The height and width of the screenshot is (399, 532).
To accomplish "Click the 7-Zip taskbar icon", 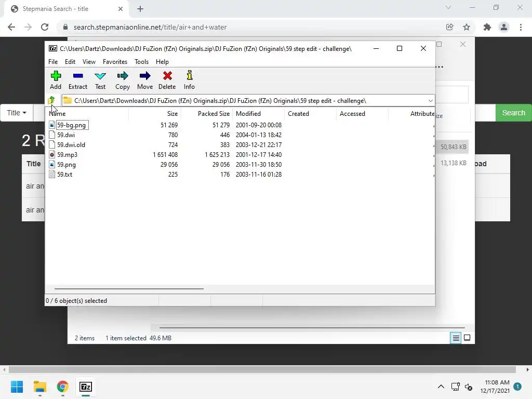I will 86,387.
